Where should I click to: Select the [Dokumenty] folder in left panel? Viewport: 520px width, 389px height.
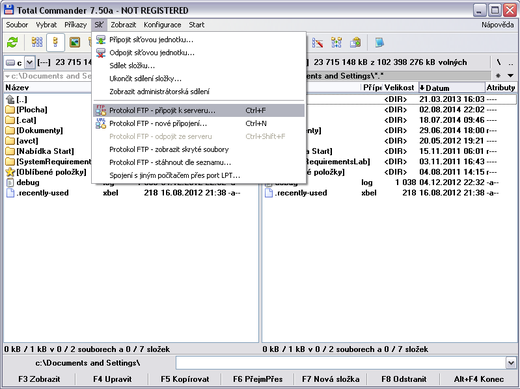pos(40,130)
